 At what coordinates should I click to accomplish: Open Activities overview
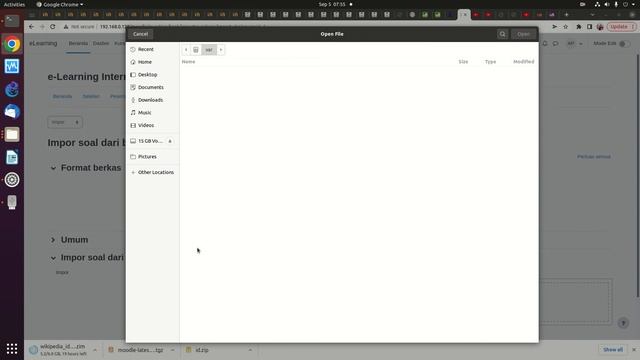pyautogui.click(x=14, y=4)
